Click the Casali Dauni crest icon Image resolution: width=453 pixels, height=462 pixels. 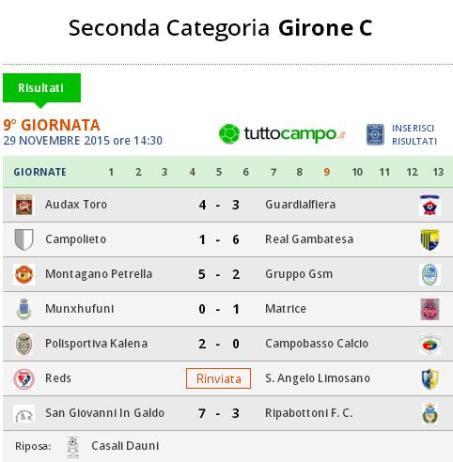73,447
